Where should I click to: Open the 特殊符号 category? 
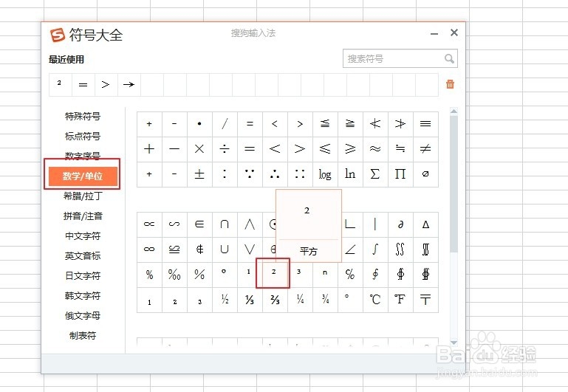[83, 117]
